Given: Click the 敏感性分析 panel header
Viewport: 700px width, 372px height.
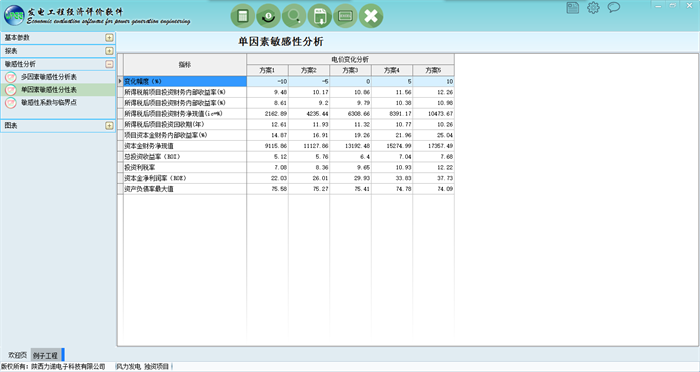Looking at the screenshot, I should click(x=58, y=64).
